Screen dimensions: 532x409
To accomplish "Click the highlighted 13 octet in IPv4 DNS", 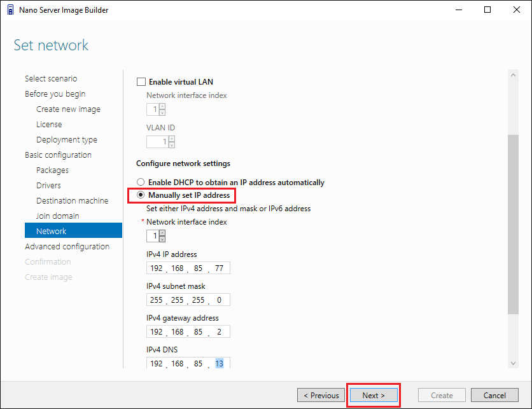I will pyautogui.click(x=219, y=363).
